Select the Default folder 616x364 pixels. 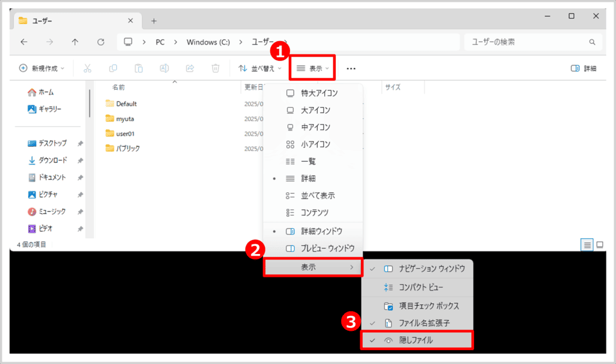(122, 103)
